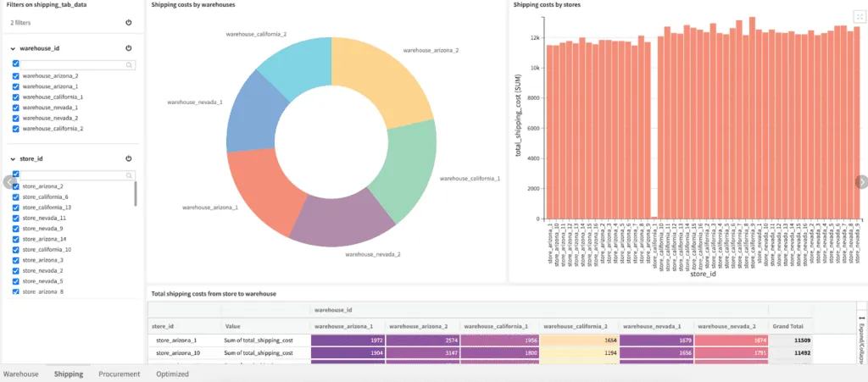Switch to the Procurement tab

(x=120, y=374)
